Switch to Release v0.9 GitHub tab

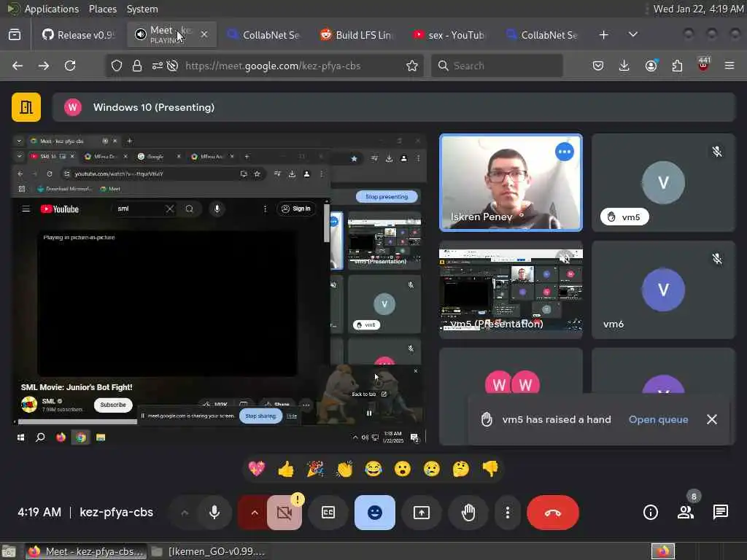click(77, 35)
